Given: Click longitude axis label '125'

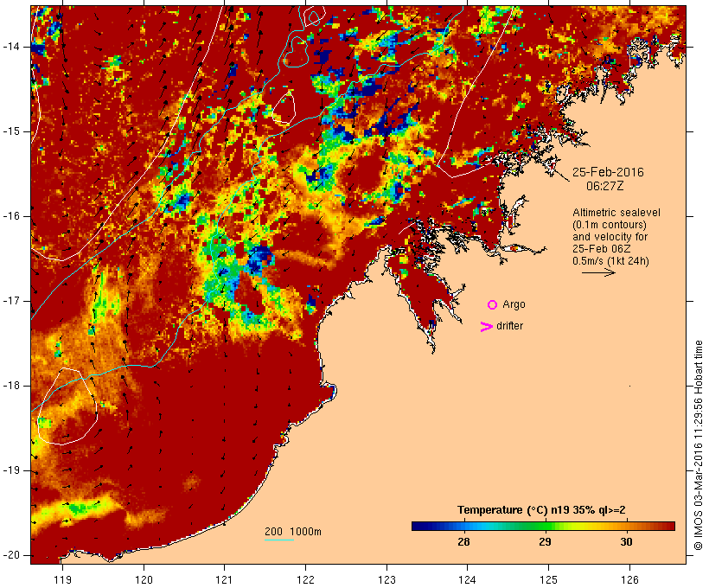Looking at the screenshot, I should click(548, 580).
